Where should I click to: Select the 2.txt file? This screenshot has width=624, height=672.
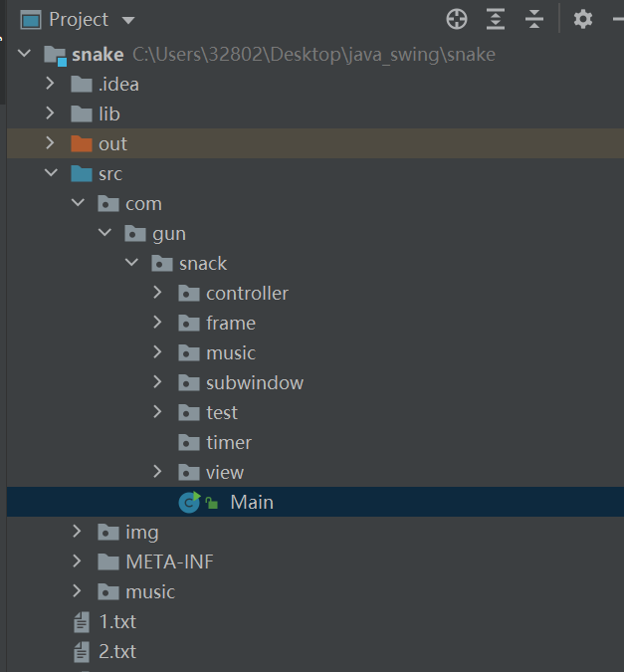117,652
